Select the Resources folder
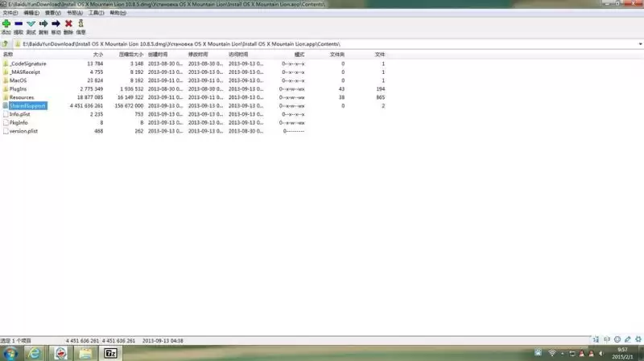The image size is (644, 361). pos(22,97)
